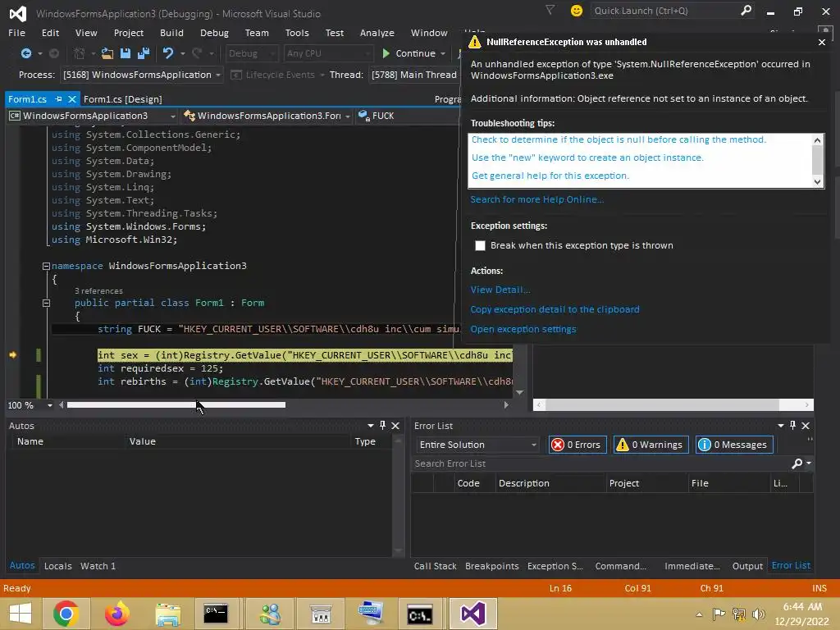
Task: Switch to the Locals tab
Action: coord(58,566)
